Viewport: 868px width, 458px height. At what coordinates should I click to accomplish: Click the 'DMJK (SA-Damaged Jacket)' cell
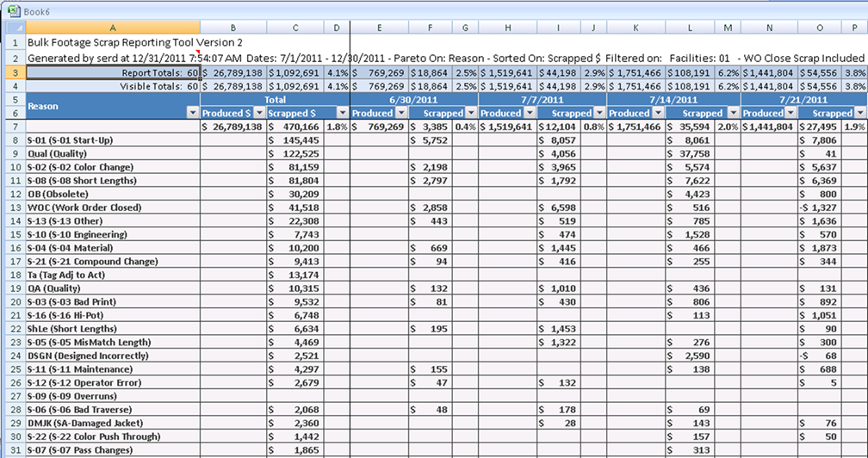click(113, 424)
